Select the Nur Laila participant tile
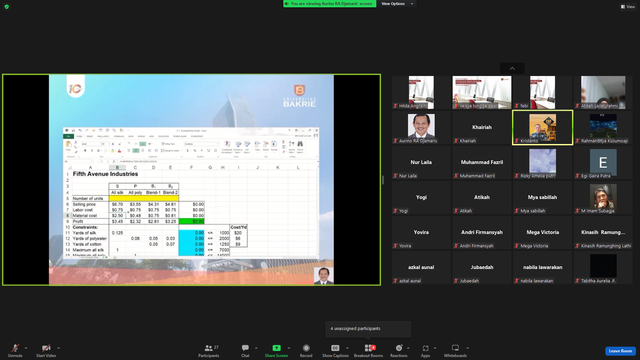Screen dimensions: 640x360 (x=421, y=162)
